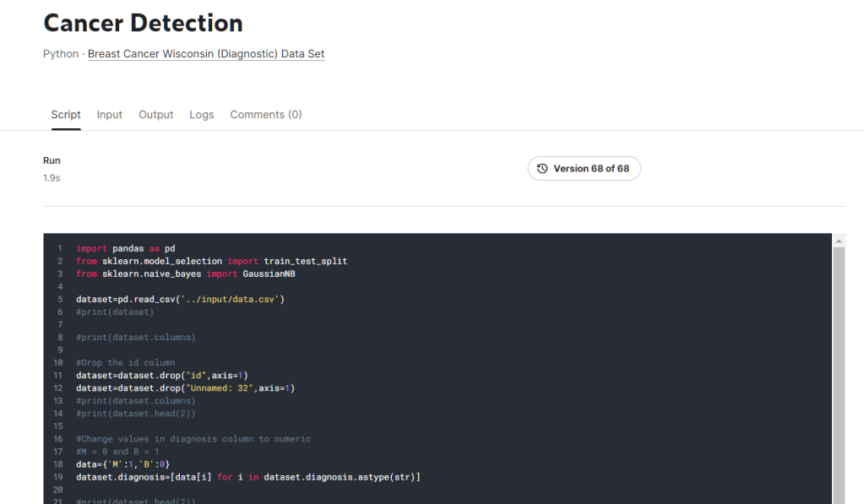Click the data={'M':1,'B':0} line
Image resolution: width=864 pixels, height=504 pixels.
pos(123,464)
